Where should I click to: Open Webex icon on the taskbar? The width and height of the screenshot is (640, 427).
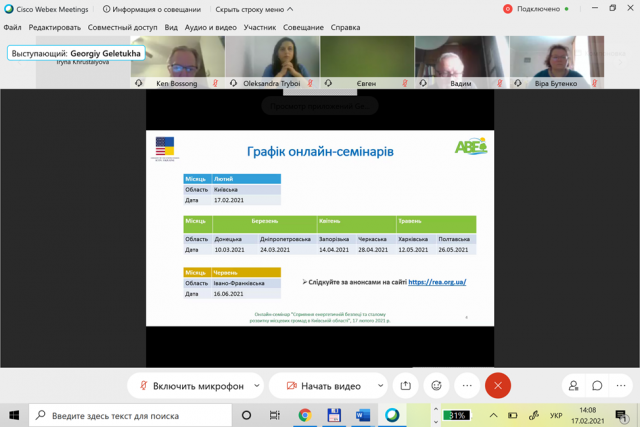[392, 415]
